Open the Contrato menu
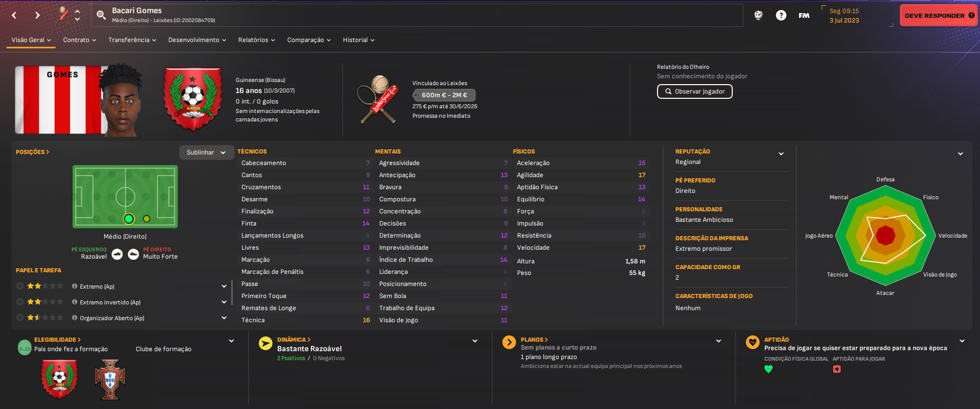 [79, 40]
